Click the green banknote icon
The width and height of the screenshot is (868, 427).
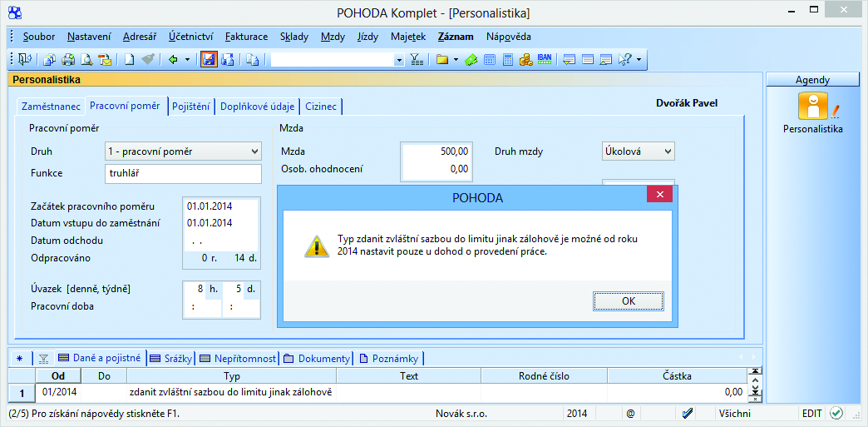(x=471, y=59)
